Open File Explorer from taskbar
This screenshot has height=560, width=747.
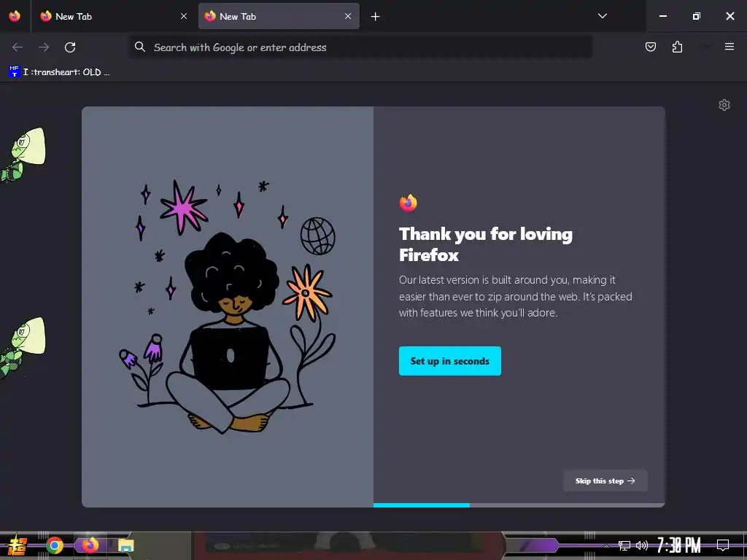[125, 545]
